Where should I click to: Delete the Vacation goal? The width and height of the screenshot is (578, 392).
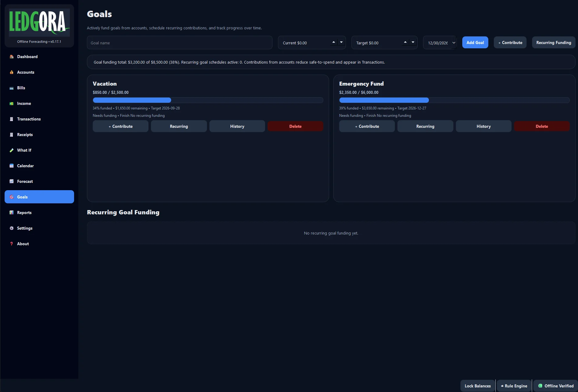295,126
